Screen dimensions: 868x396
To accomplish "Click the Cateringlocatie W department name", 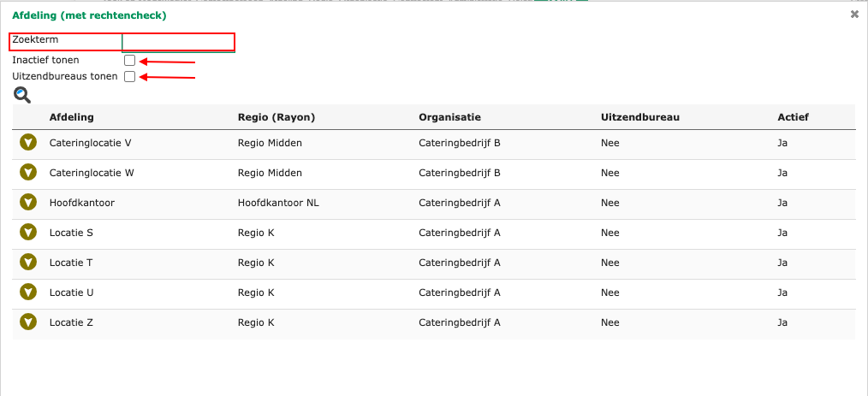I will [x=92, y=173].
